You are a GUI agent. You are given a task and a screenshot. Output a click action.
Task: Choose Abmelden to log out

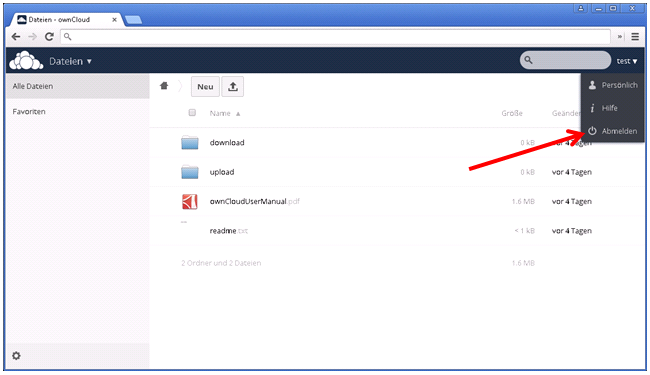coord(613,131)
